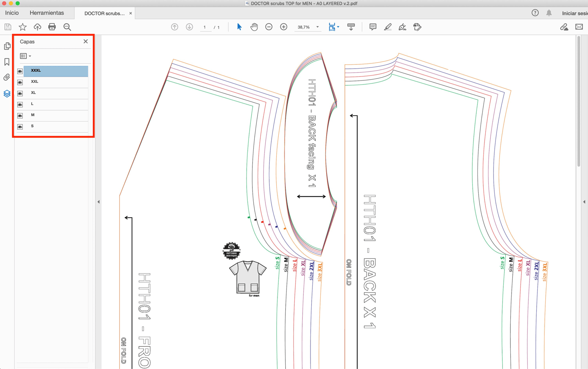Toggle visibility of the L layer
The image size is (588, 369).
click(x=20, y=105)
